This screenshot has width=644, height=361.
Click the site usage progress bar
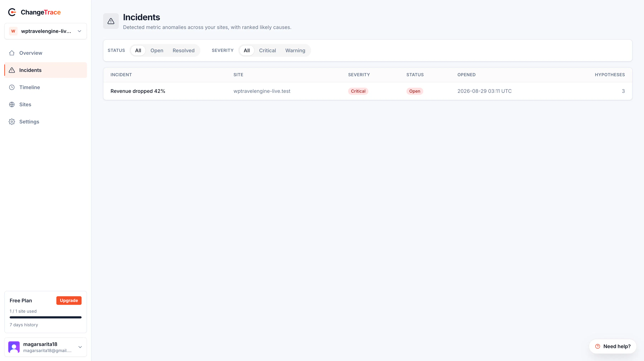point(45,318)
